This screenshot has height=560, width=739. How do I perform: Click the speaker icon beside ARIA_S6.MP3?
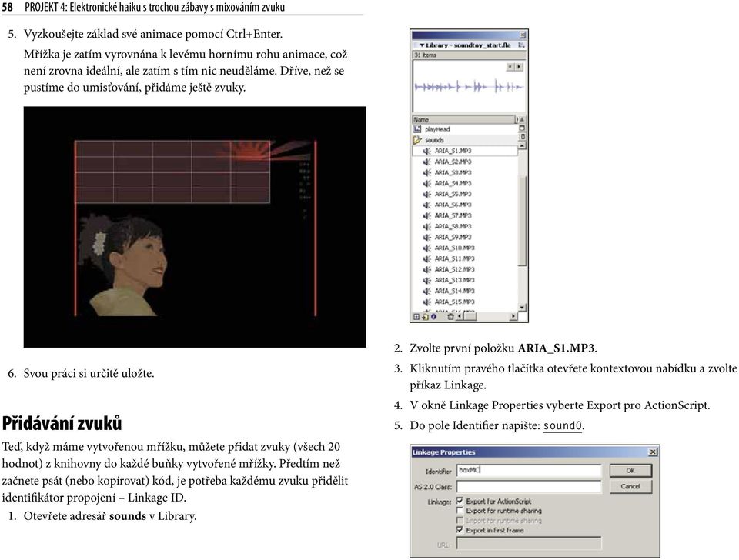pyautogui.click(x=427, y=205)
